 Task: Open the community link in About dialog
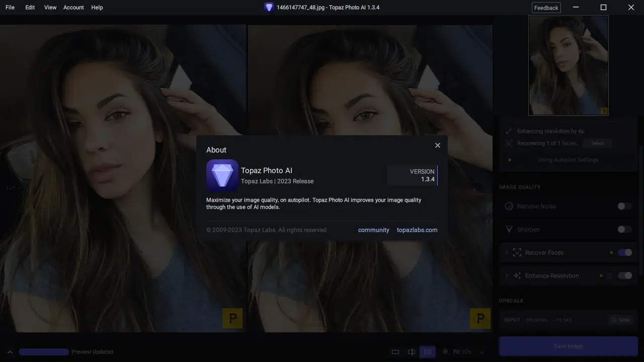point(373,230)
